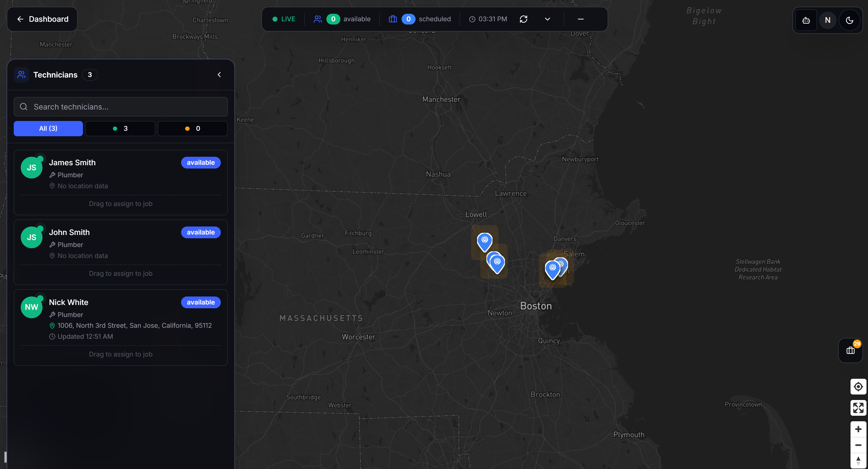
Task: Click the fullscreen map icon
Action: pos(858,408)
